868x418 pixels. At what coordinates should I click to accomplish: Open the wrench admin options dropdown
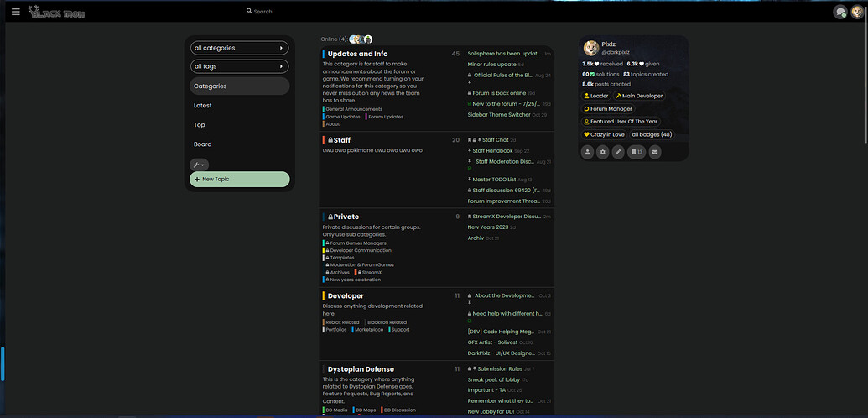click(200, 165)
